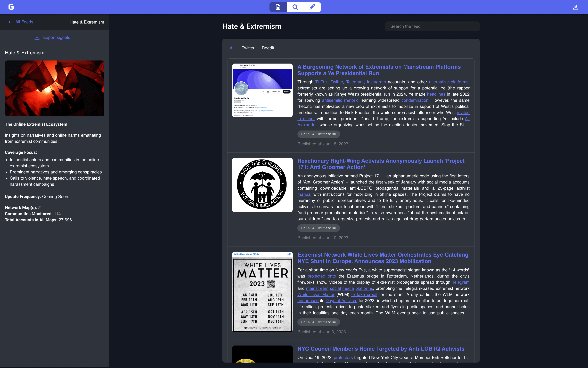The image size is (588, 368).
Task: Open White Lives Matter NYE Stunt headline
Action: (x=383, y=258)
